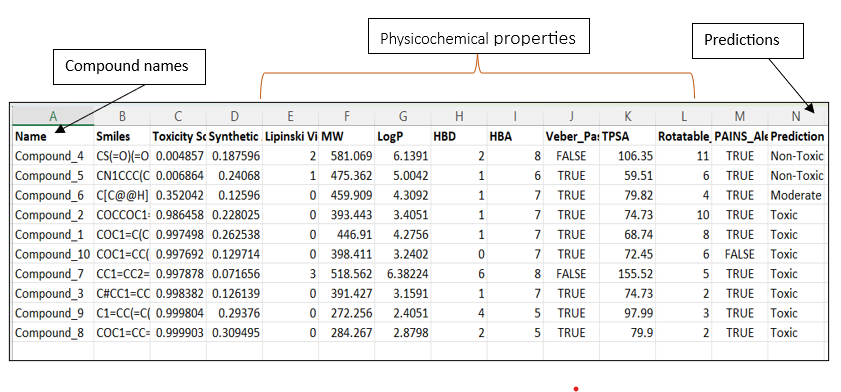This screenshot has height=392, width=841.
Task: Click MW value 581.069
Action: click(346, 156)
